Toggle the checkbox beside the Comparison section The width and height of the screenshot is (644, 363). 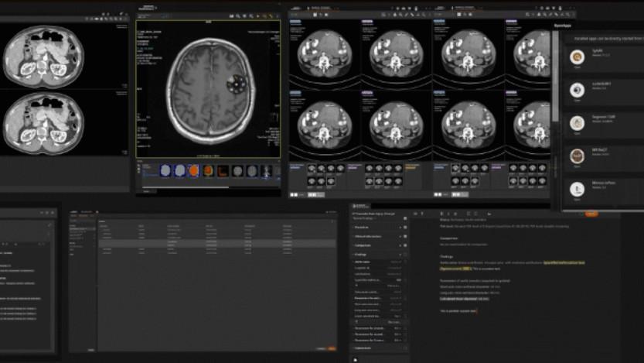pyautogui.click(x=404, y=245)
